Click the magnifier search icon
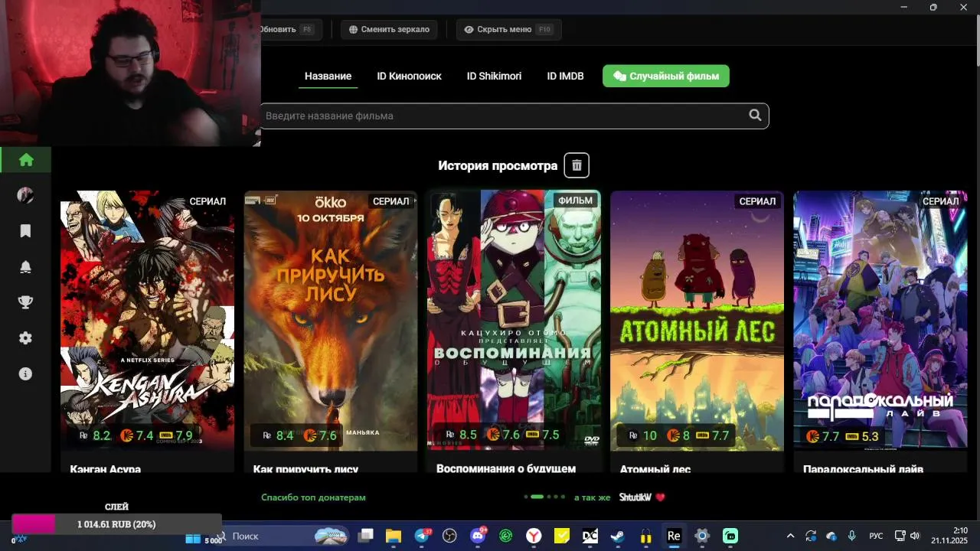Image resolution: width=980 pixels, height=551 pixels. coord(755,116)
